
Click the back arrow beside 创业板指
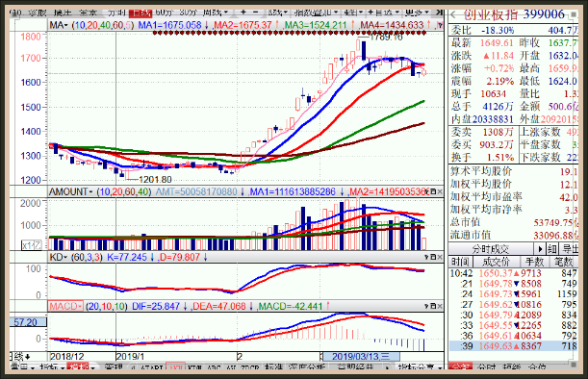click(453, 15)
